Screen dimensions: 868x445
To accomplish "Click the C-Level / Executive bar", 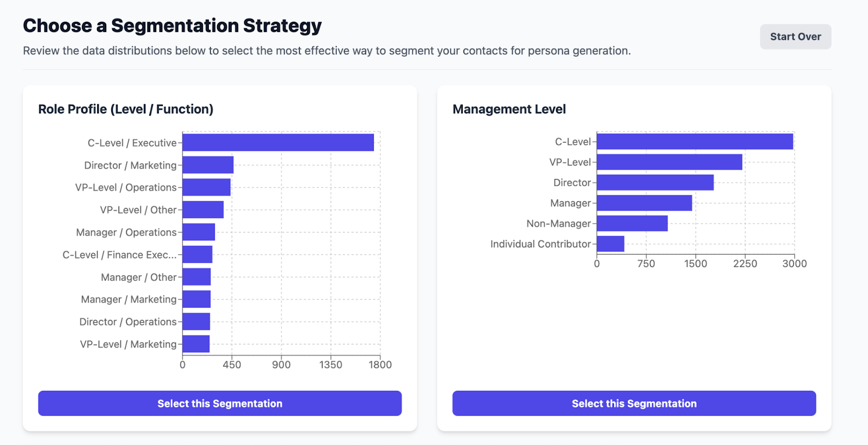I will tap(278, 143).
